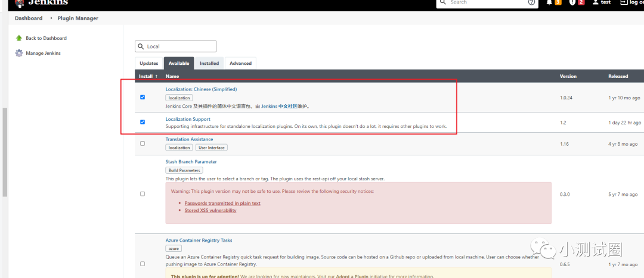The image size is (644, 278).
Task: Open the Localization Support plugin link
Action: point(188,119)
